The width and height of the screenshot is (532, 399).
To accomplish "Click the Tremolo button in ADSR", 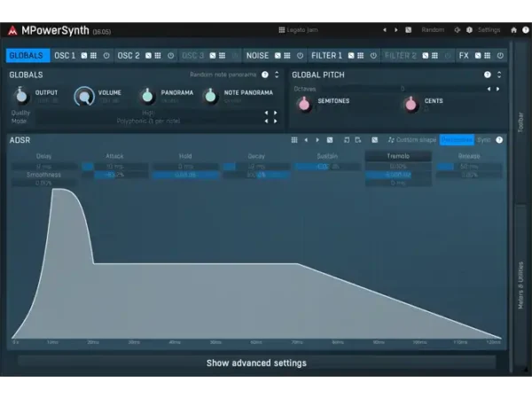I will click(x=398, y=156).
